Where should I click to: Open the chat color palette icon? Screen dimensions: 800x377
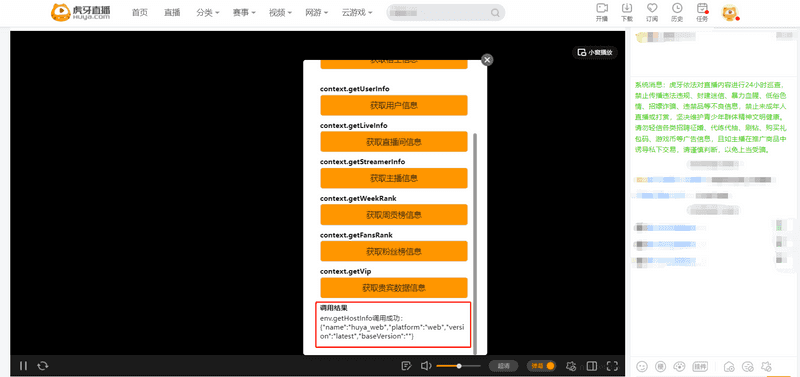pos(679,366)
